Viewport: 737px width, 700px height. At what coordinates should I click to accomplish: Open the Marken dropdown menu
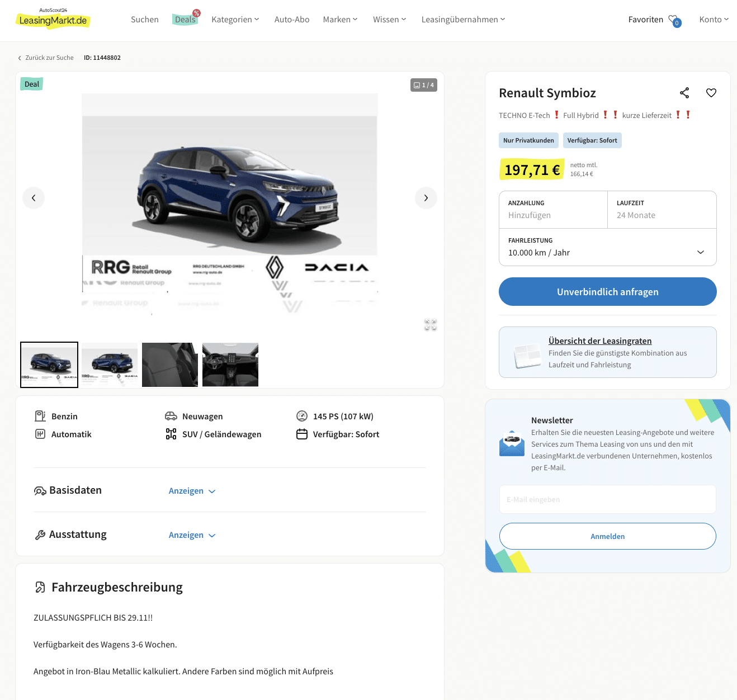(x=340, y=20)
